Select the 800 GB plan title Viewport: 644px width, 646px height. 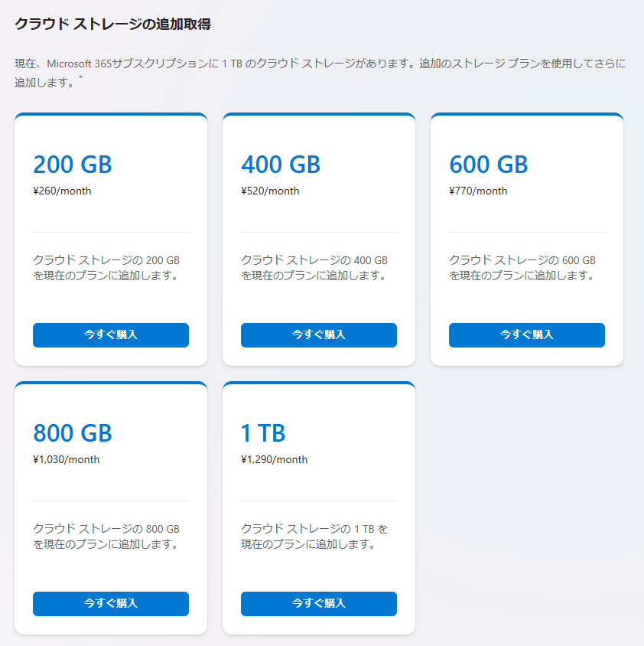72,433
